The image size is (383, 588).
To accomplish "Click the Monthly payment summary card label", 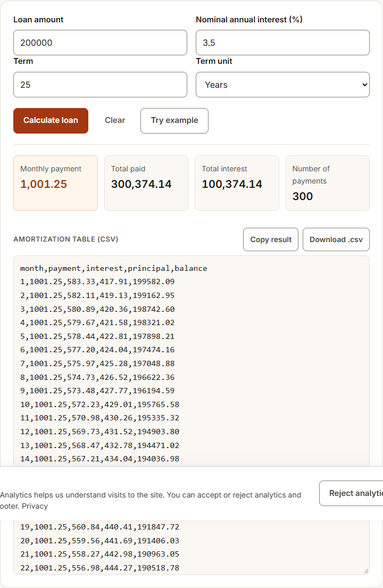I will pos(51,169).
